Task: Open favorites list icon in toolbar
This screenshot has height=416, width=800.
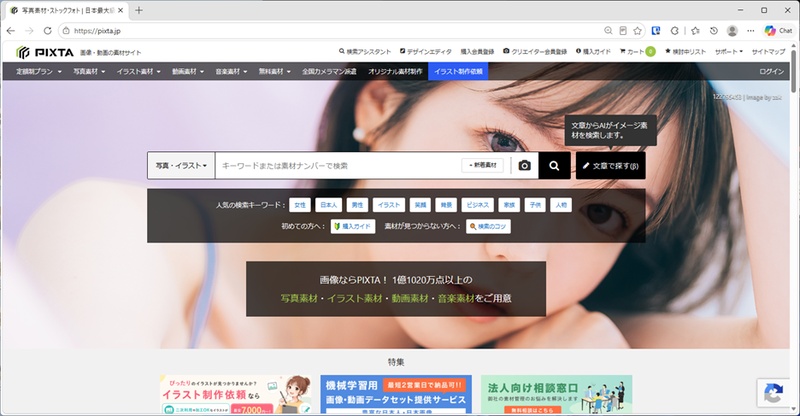Action: click(x=695, y=31)
